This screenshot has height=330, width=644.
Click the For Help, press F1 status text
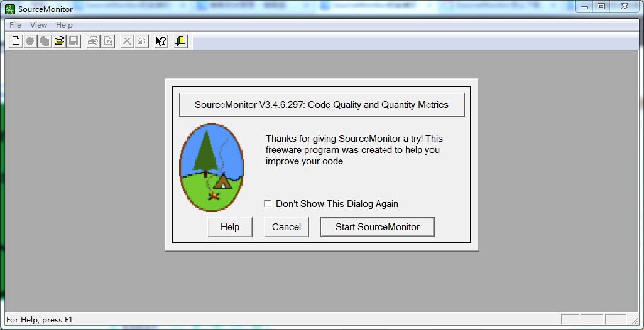[x=40, y=320]
